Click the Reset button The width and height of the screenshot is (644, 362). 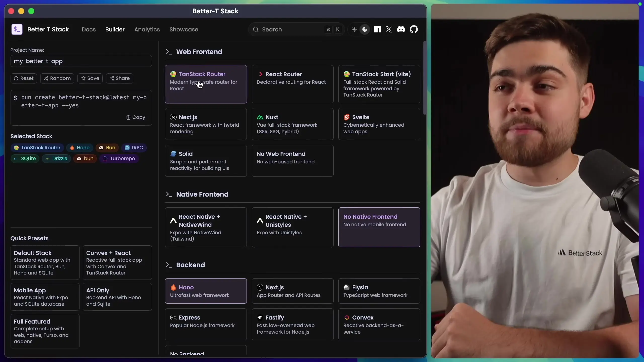pyautogui.click(x=24, y=78)
